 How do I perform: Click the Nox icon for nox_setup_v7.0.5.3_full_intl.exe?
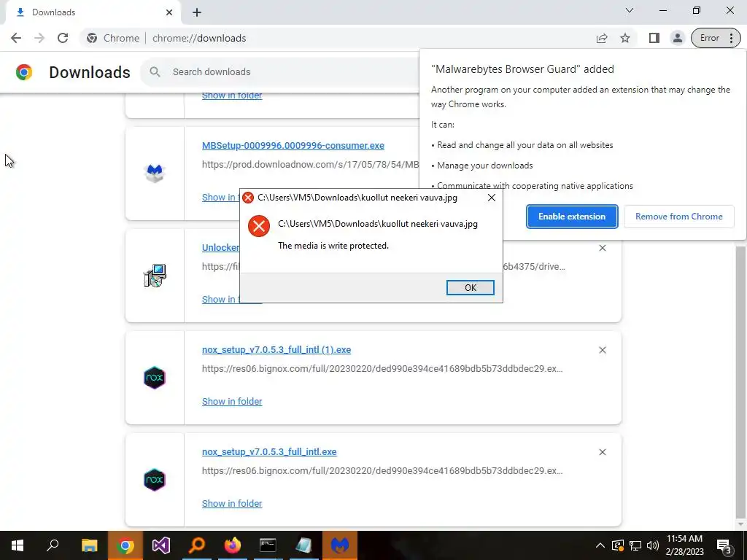[x=155, y=480]
